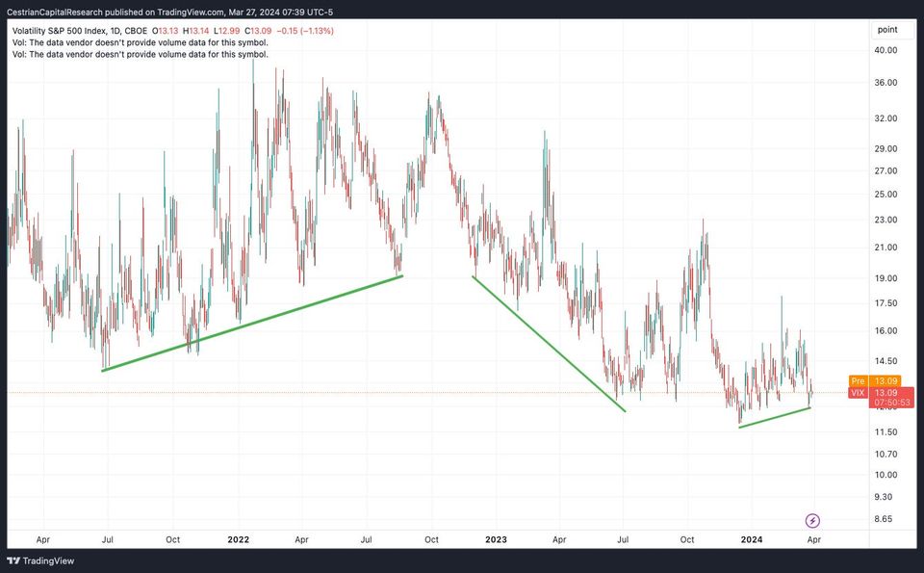
Task: Select the rising green trendline on the chart
Action: coord(255,323)
